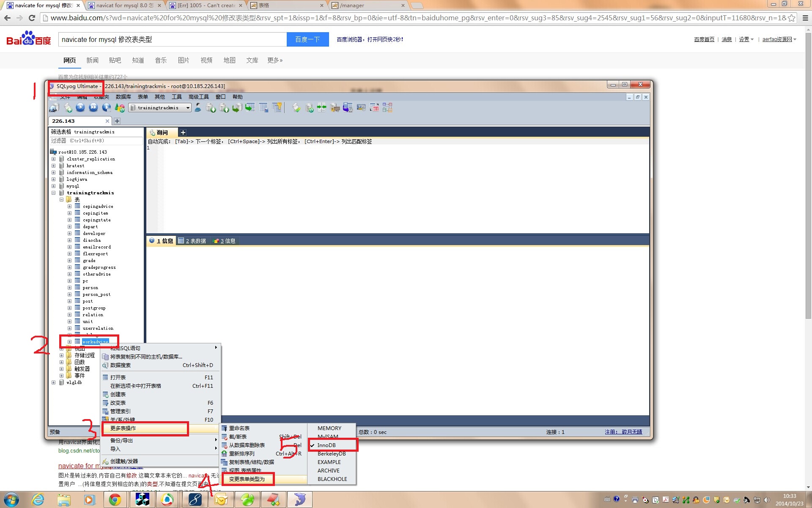
Task: Click the database icon with green up arrow
Action: coord(224,108)
